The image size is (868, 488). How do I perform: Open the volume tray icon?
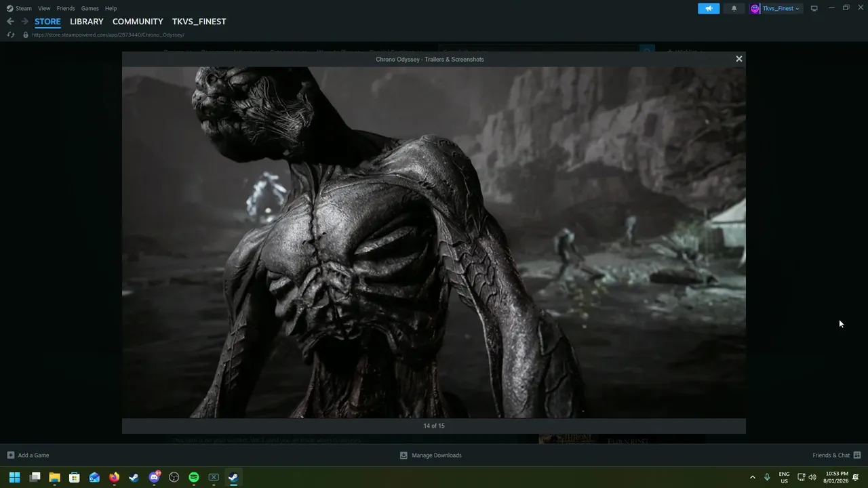click(x=812, y=477)
